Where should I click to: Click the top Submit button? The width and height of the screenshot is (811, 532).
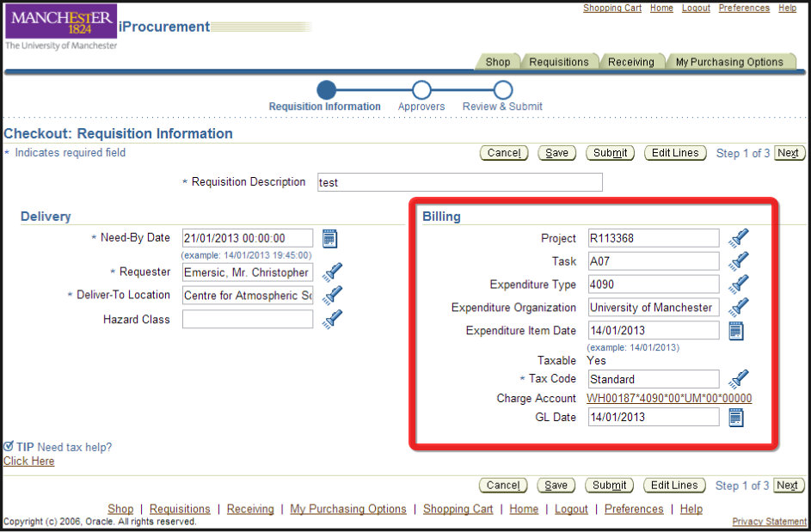(610, 153)
